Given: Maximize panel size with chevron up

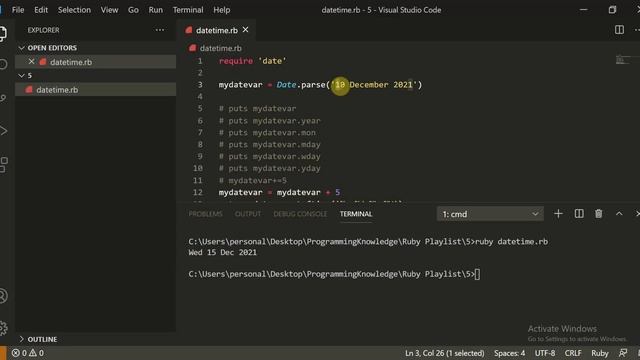Looking at the screenshot, I should [x=619, y=214].
